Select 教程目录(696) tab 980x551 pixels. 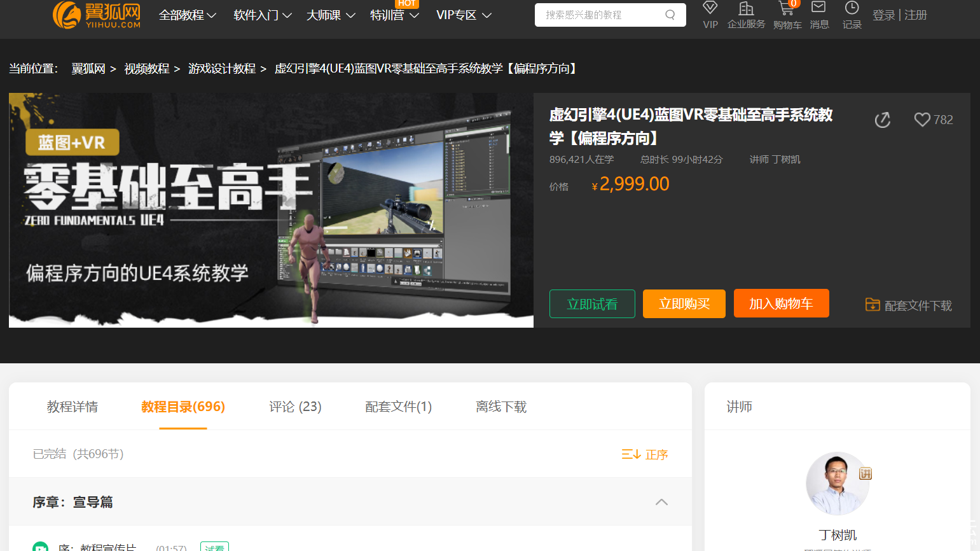(x=183, y=407)
